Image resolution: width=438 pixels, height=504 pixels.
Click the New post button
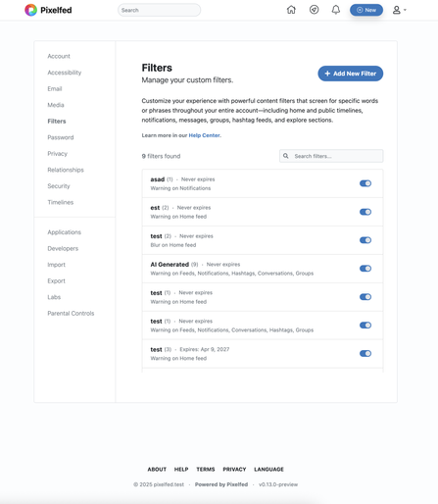click(x=366, y=10)
